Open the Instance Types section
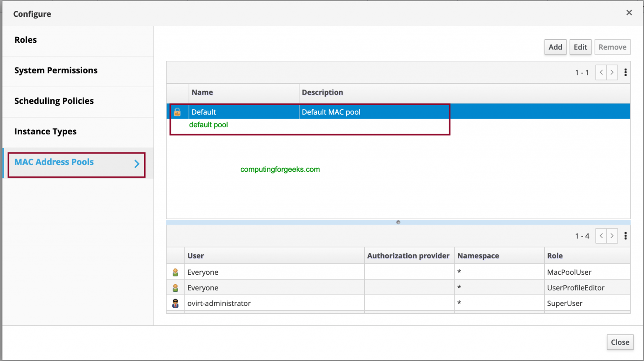This screenshot has height=361, width=644. (x=45, y=132)
